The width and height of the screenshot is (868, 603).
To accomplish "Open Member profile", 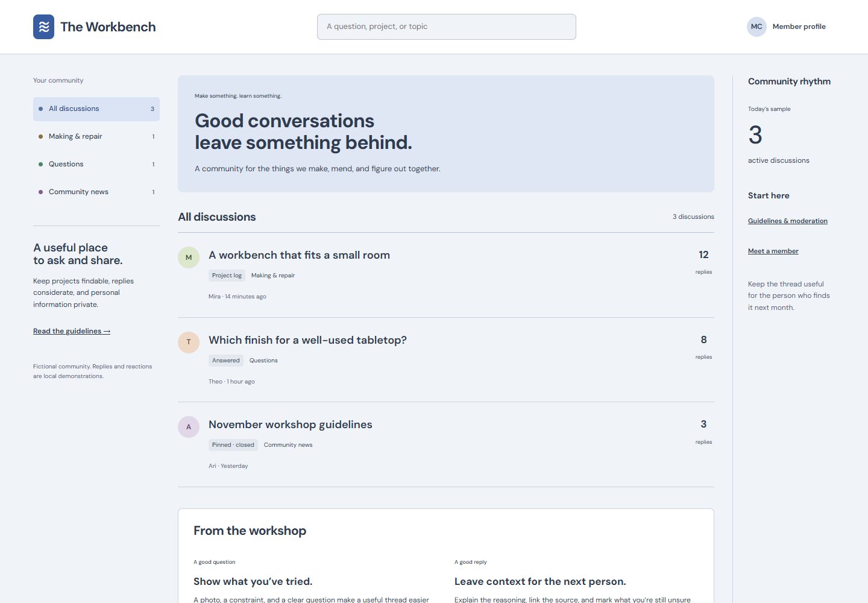I will (x=799, y=27).
